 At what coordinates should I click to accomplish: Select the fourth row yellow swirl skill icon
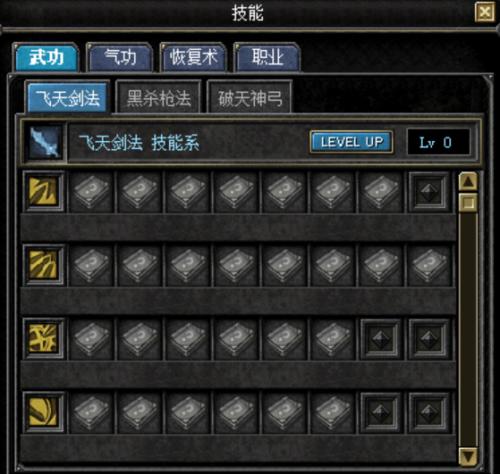coord(44,412)
